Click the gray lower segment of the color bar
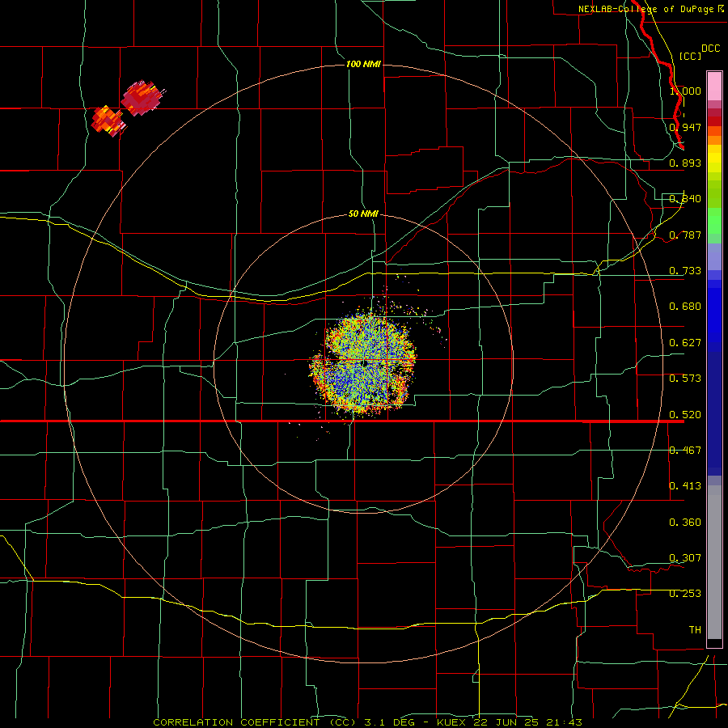Viewport: 728px width, 728px height. (714, 562)
